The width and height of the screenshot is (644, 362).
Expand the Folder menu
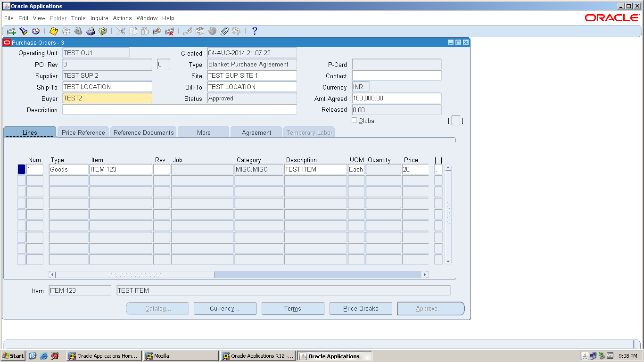tap(58, 18)
